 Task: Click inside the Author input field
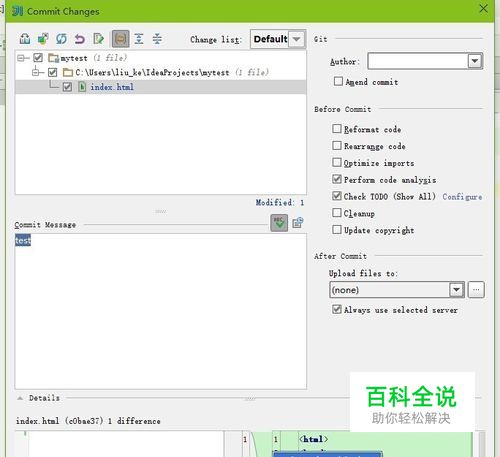pyautogui.click(x=418, y=61)
